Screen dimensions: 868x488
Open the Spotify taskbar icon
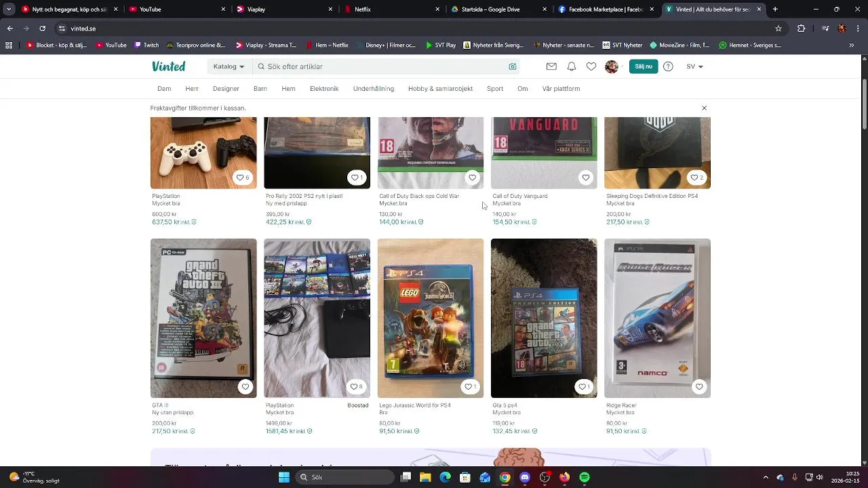click(x=585, y=477)
